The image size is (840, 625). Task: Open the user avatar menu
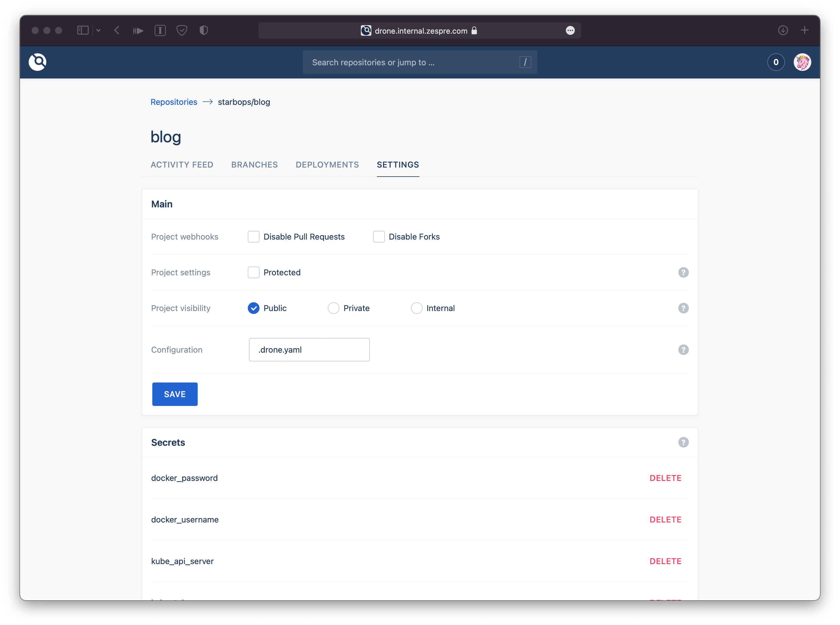[x=802, y=62]
